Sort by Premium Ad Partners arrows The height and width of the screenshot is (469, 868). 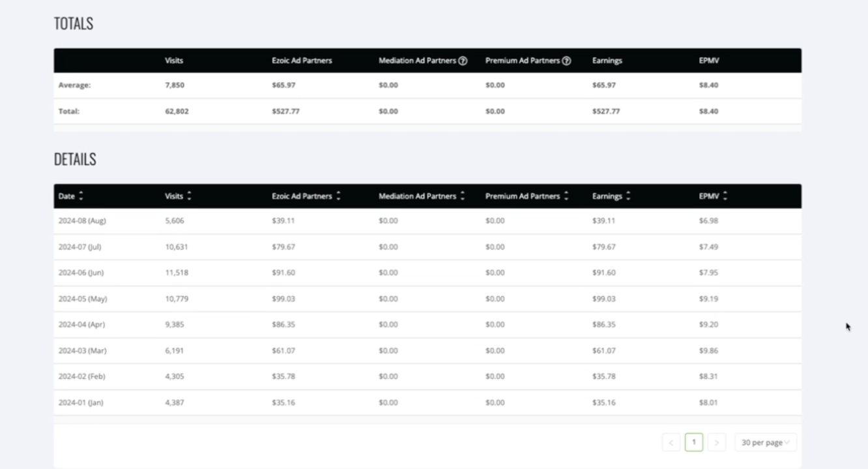click(x=566, y=196)
